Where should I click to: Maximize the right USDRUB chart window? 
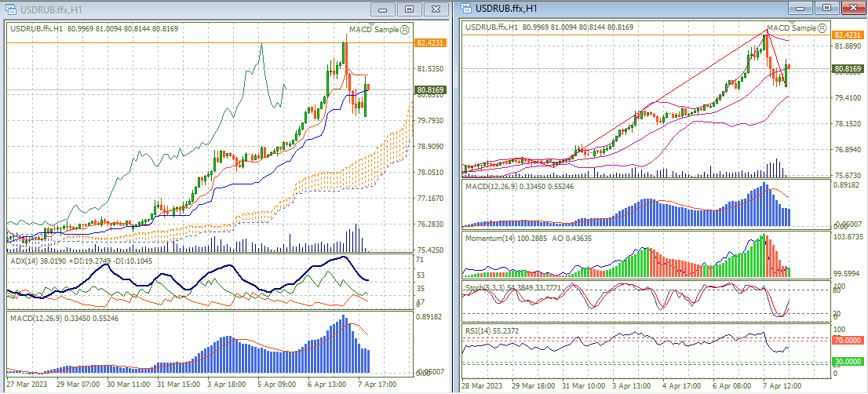826,8
